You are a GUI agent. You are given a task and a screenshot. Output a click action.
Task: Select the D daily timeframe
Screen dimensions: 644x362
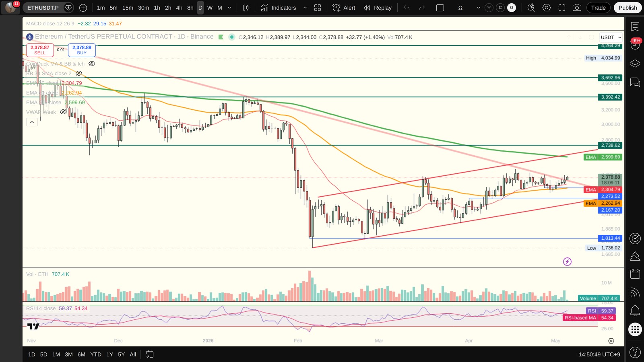[200, 8]
